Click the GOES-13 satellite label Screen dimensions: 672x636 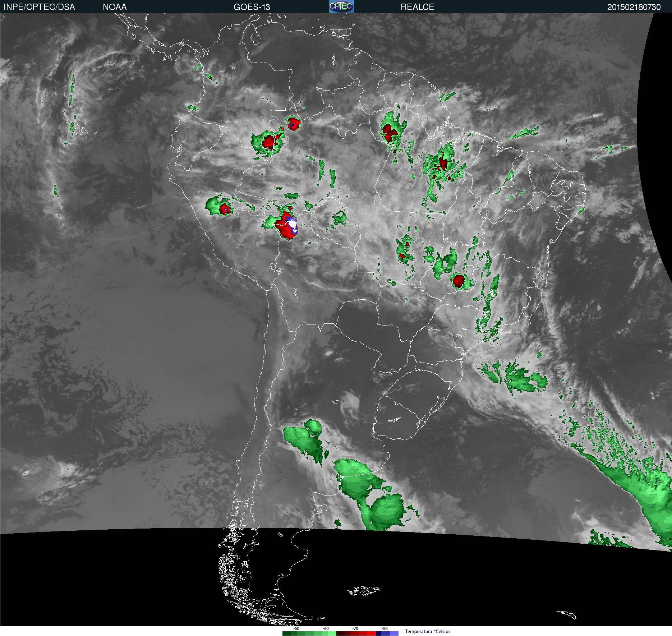(252, 7)
